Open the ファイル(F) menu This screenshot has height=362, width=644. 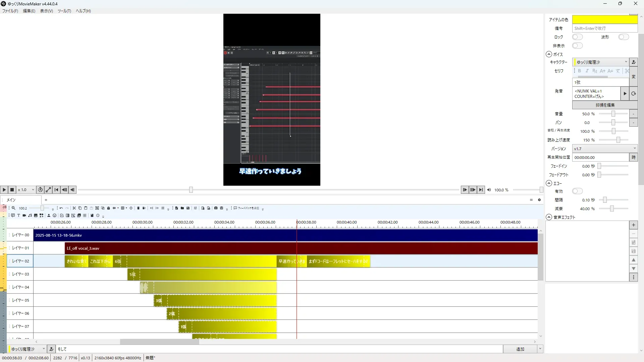tap(10, 11)
